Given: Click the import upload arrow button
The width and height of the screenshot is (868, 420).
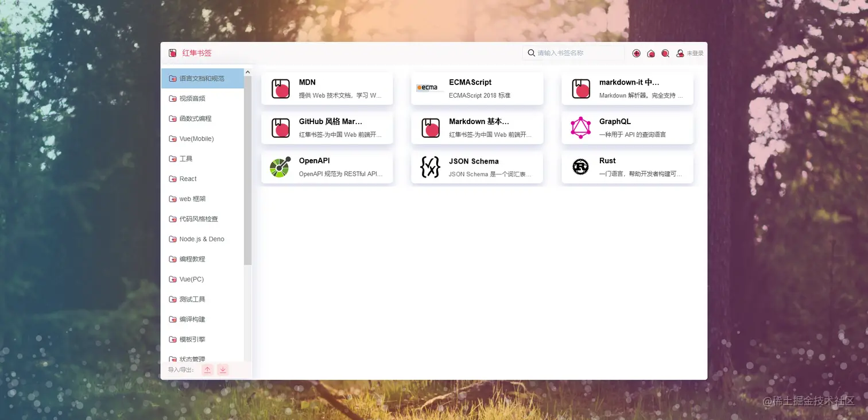Looking at the screenshot, I should [208, 370].
